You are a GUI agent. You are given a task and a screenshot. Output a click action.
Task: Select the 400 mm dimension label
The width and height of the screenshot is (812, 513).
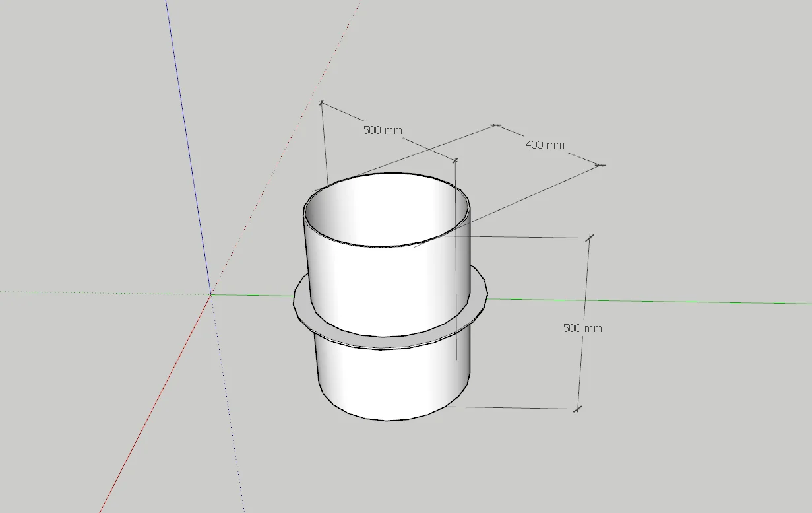click(x=545, y=145)
